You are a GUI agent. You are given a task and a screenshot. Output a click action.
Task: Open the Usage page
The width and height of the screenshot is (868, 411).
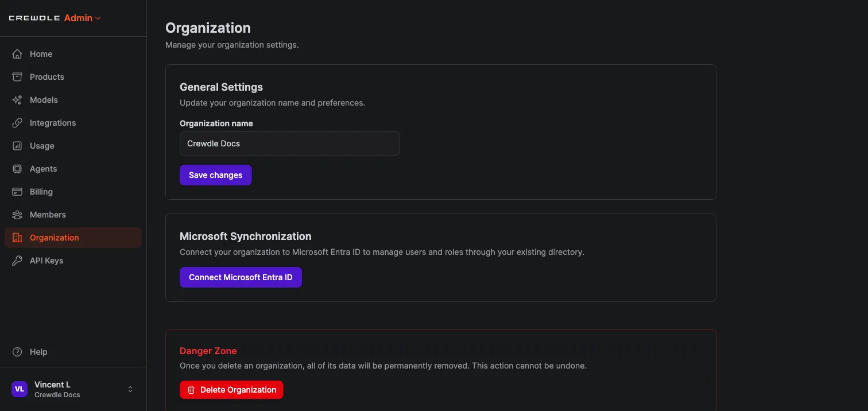coord(73,146)
